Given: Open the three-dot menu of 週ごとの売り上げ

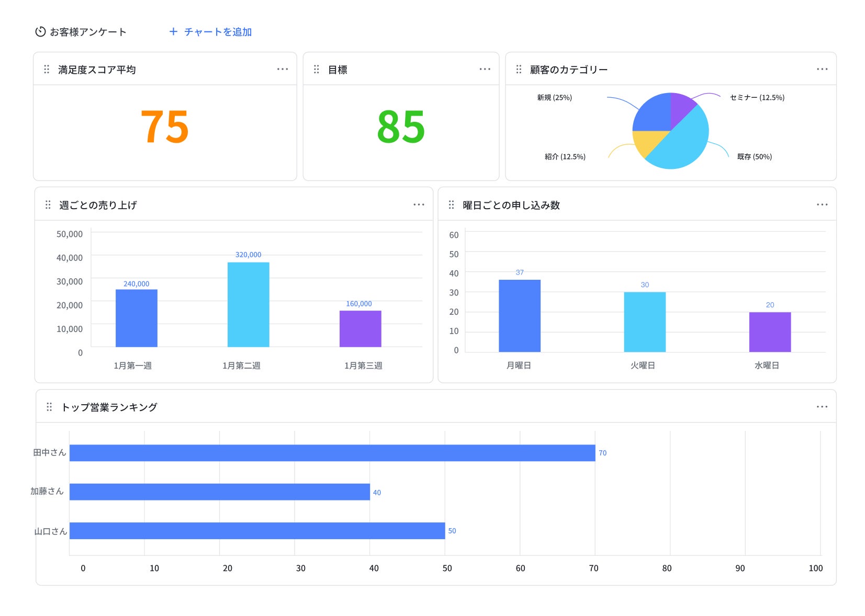Looking at the screenshot, I should coord(419,204).
